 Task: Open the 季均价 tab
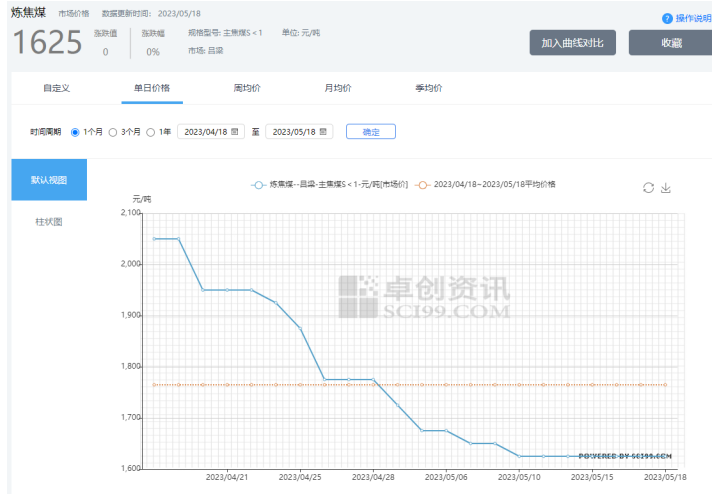tap(428, 88)
